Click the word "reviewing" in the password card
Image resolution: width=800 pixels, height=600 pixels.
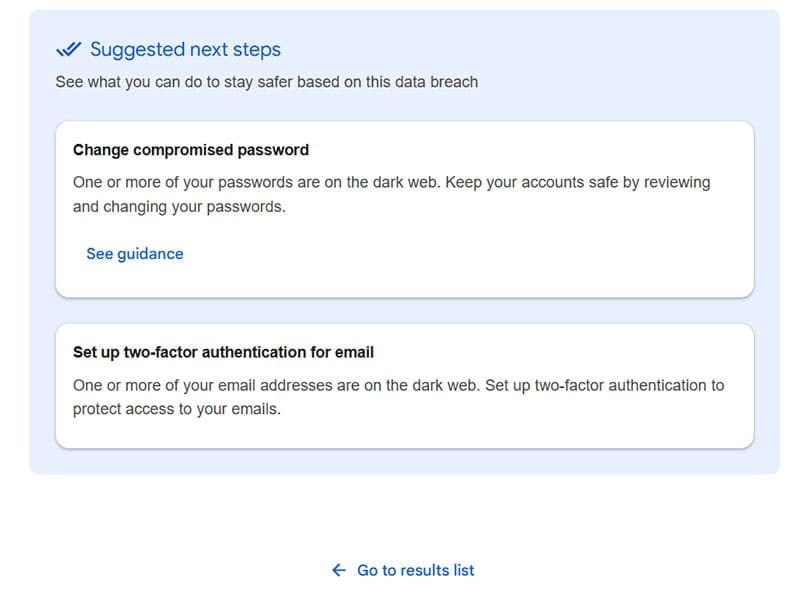(675, 182)
